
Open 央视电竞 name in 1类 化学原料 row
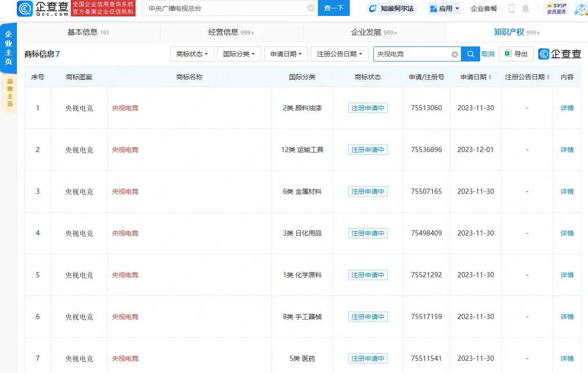(x=125, y=275)
